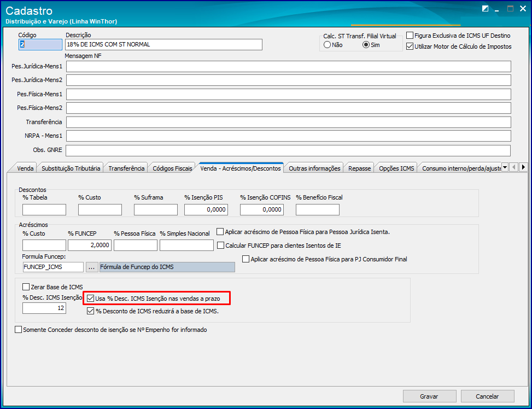Click the Transferência message field
This screenshot has width=532, height=409.
[x=288, y=122]
